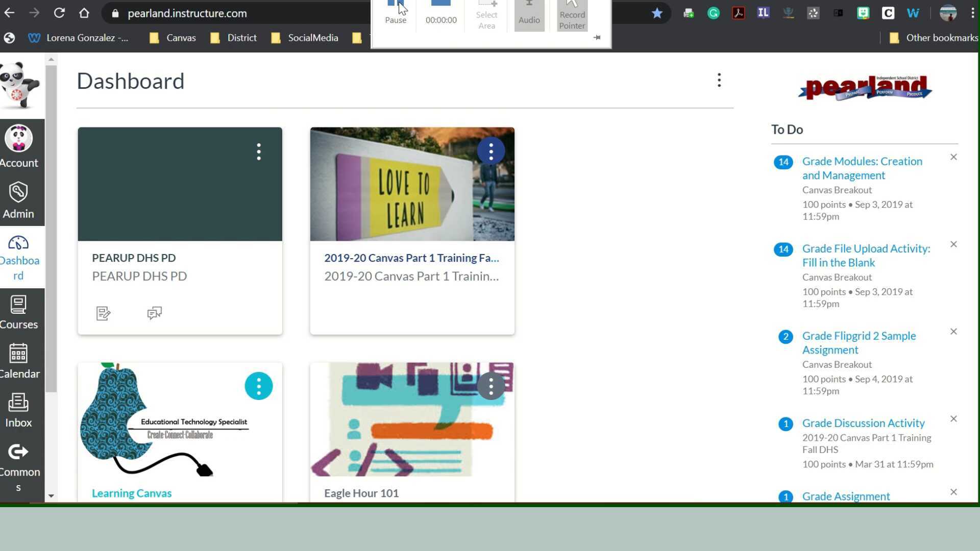This screenshot has width=980, height=551.
Task: Open the Admin shield icon
Action: [x=18, y=192]
